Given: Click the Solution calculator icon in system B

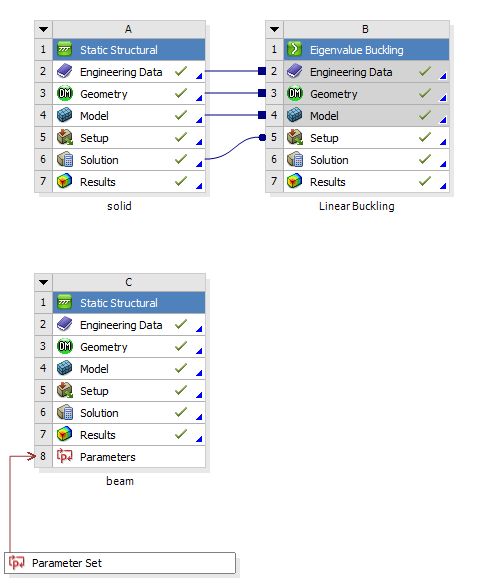Looking at the screenshot, I should coord(295,159).
